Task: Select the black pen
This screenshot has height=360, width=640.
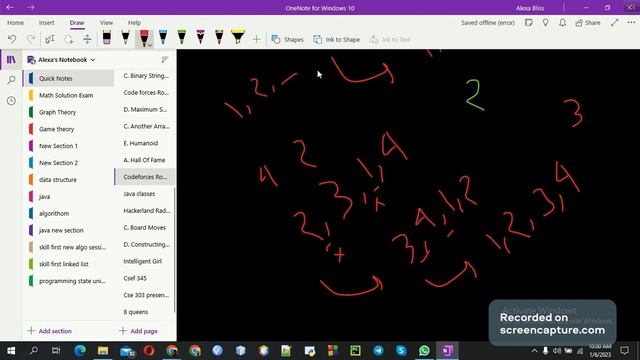Action: click(125, 38)
